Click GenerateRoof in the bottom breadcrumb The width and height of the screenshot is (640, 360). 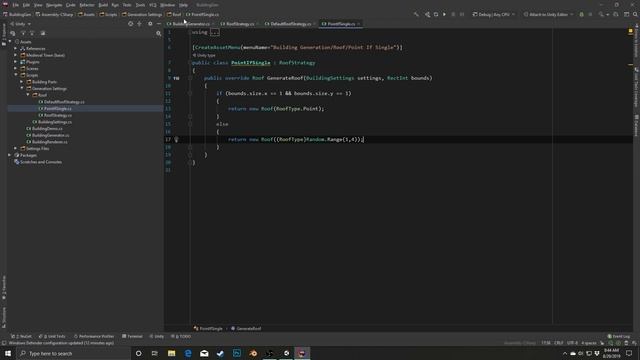coord(249,329)
